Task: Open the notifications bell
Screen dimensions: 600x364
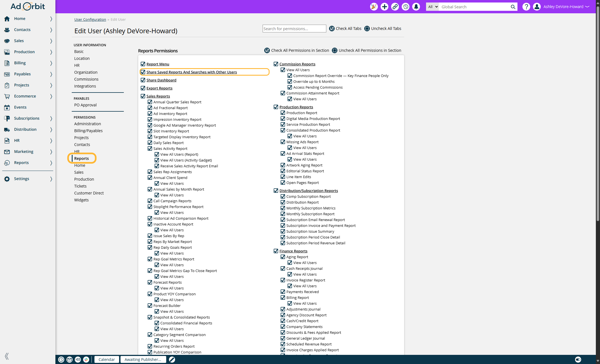Action: pos(416,7)
